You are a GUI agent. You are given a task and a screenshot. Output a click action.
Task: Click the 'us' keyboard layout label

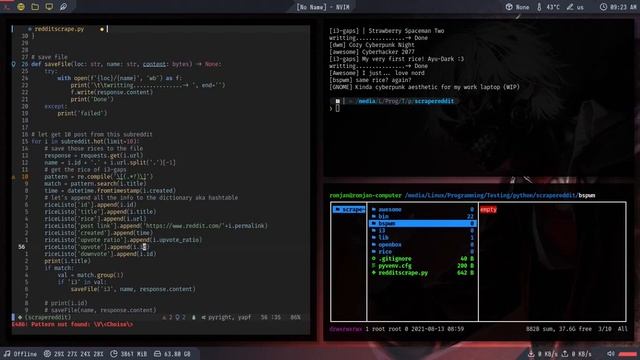pos(580,7)
